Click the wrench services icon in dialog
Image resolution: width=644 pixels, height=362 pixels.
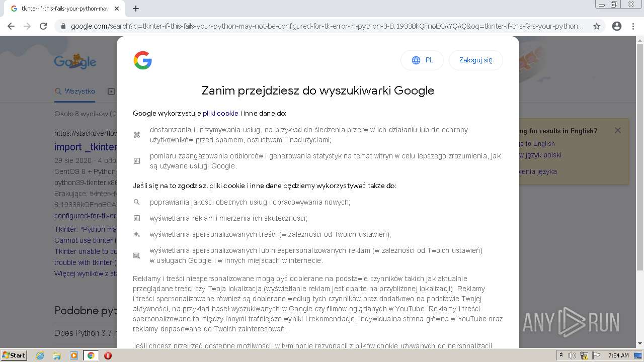[136, 135]
